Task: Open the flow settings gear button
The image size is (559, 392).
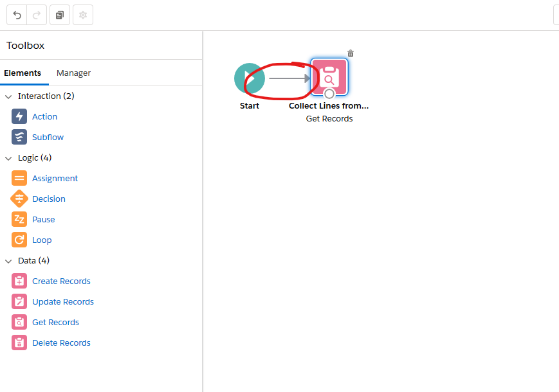Action: point(83,15)
